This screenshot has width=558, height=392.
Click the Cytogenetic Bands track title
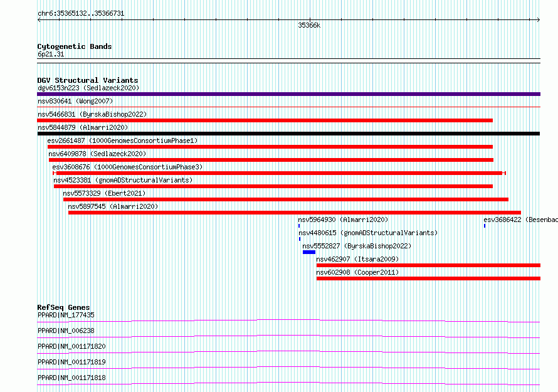[75, 46]
